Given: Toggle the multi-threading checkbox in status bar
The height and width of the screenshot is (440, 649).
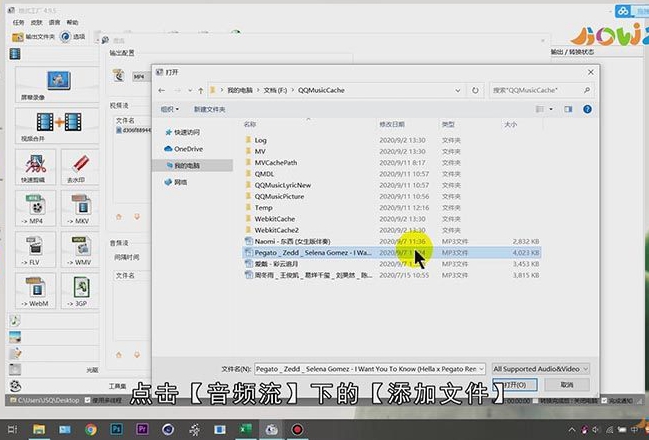Looking at the screenshot, I should coord(87,400).
